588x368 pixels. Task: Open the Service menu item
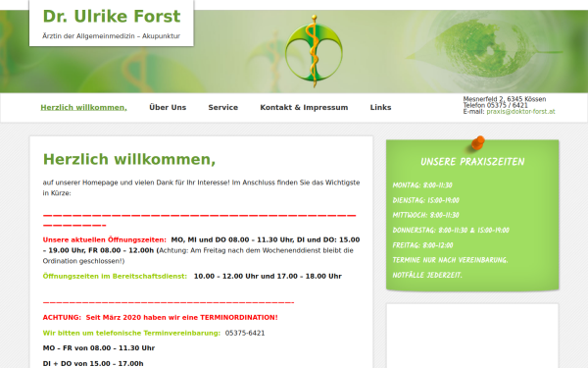tap(223, 107)
